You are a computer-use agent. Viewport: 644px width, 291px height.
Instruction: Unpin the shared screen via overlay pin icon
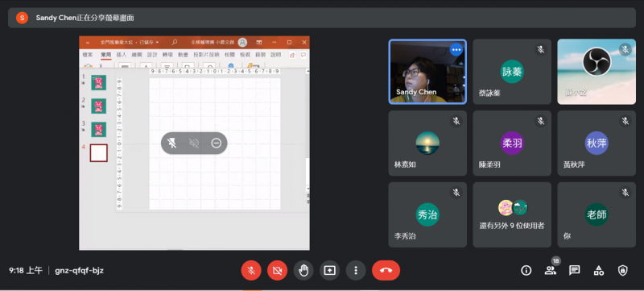click(x=172, y=143)
